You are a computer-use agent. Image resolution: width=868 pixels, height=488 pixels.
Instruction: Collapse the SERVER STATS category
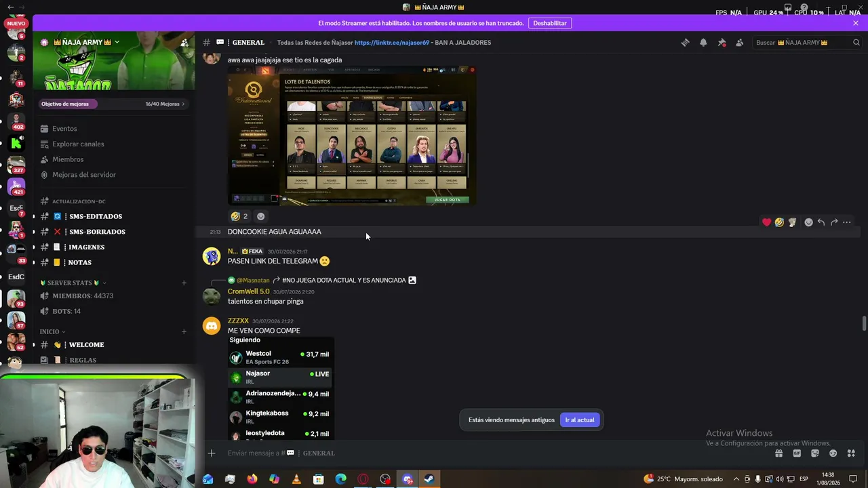tap(73, 283)
